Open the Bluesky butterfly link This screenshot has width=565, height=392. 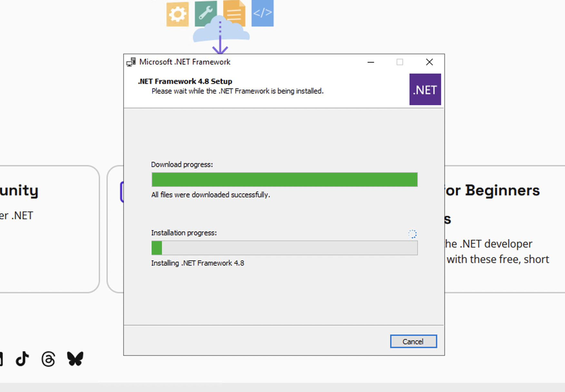click(x=75, y=359)
